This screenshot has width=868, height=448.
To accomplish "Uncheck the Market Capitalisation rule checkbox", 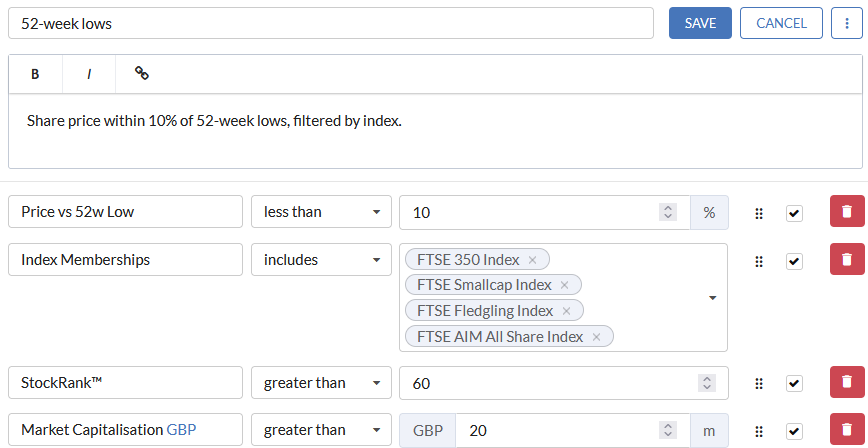I will [794, 431].
